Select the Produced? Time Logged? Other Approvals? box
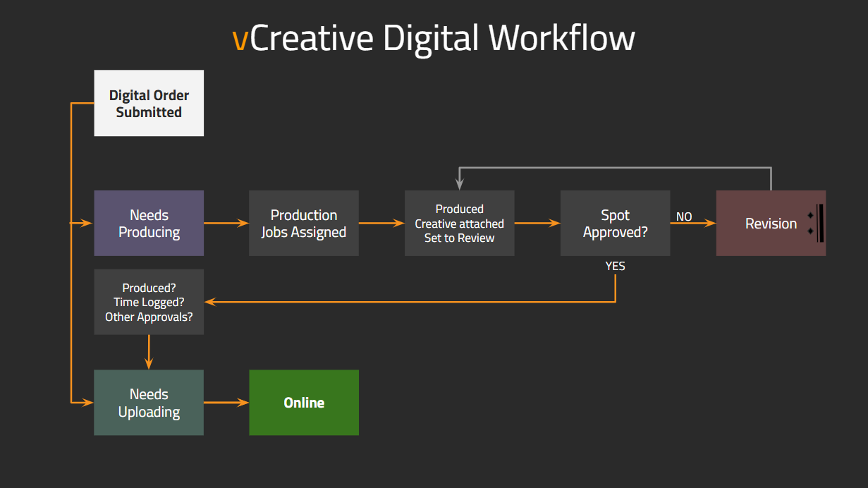The image size is (868, 488). (x=149, y=302)
